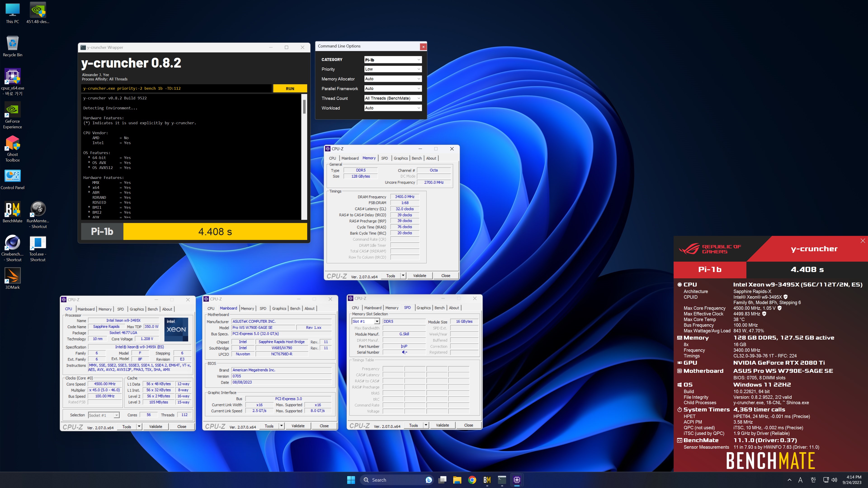Click the language indicator 'A' in tray
868x488 pixels.
[x=800, y=480]
